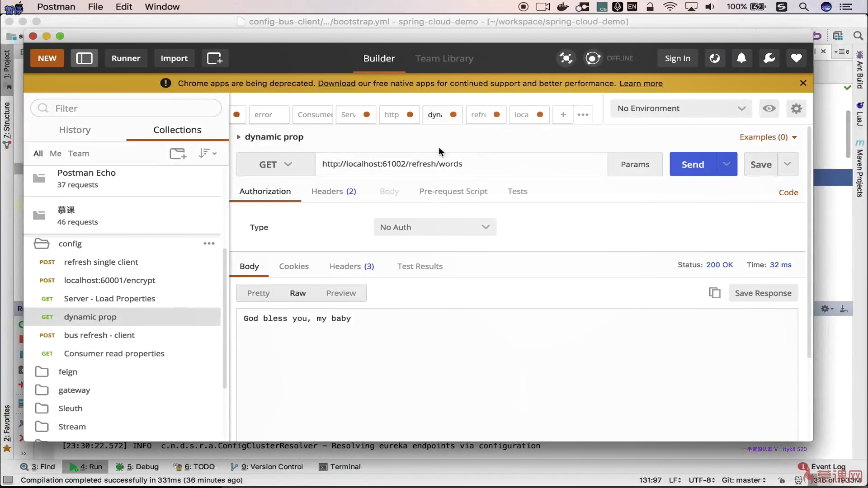Create a new collection folder icon
This screenshot has height=488, width=868.
[x=178, y=154]
